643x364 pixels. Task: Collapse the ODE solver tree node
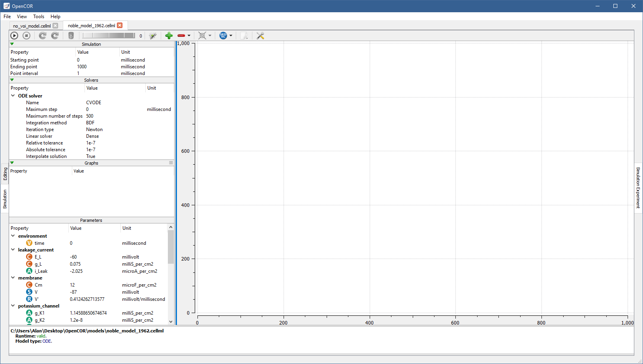click(x=13, y=96)
